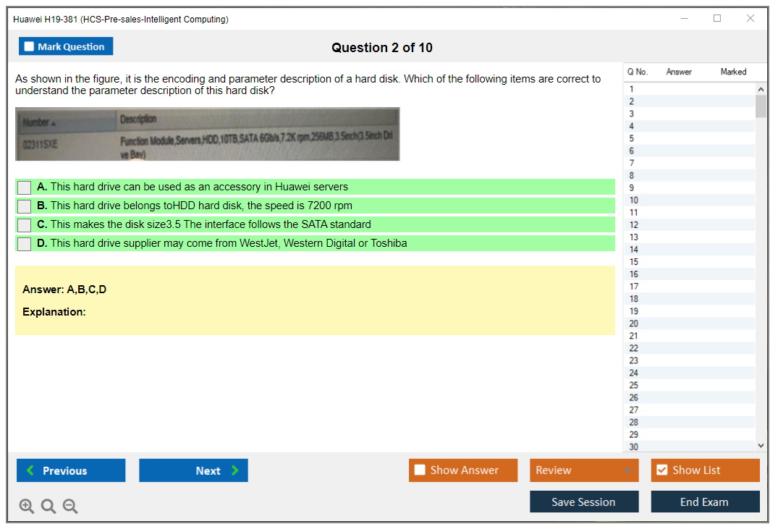Click the zoom in magnifier icon
The width and height of the screenshot is (778, 532).
tap(27, 507)
